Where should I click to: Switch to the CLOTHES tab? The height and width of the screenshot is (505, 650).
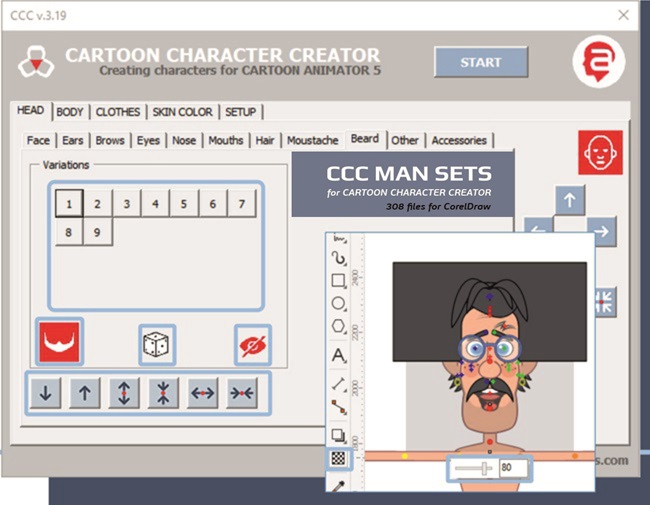(x=118, y=112)
